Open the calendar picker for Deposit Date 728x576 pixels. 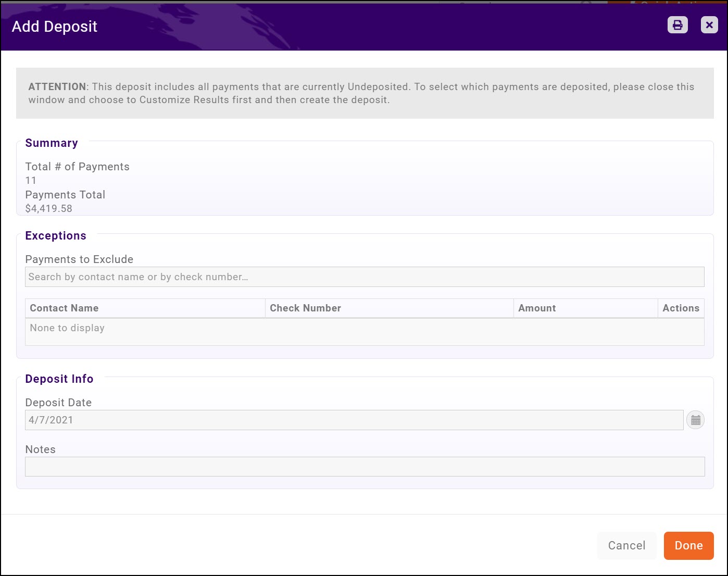pyautogui.click(x=696, y=419)
